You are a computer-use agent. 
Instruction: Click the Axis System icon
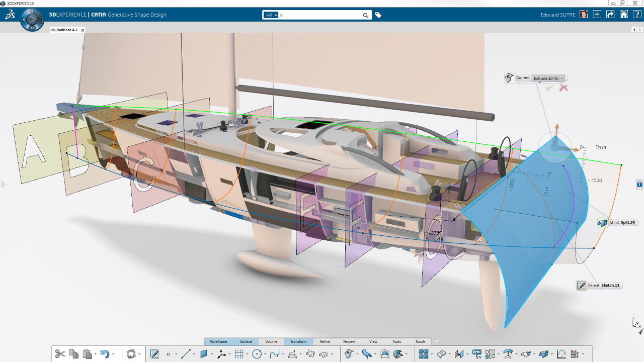point(221,354)
